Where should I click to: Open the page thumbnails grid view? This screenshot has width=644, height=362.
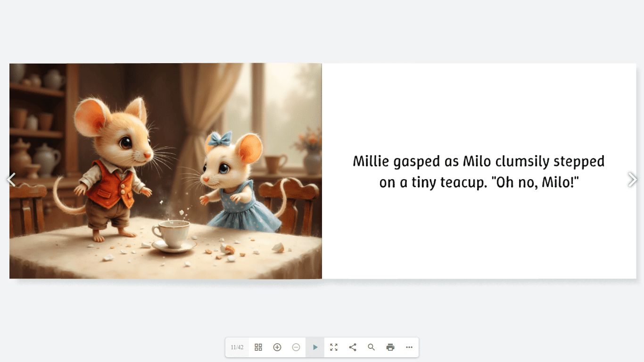pos(258,347)
